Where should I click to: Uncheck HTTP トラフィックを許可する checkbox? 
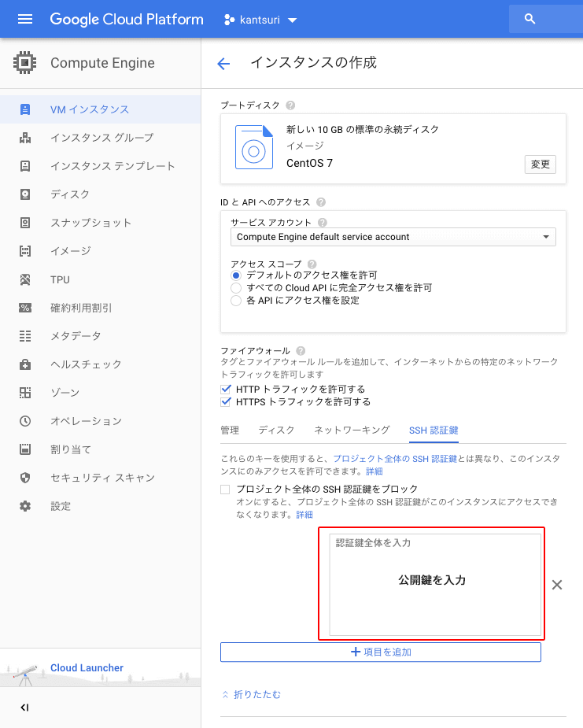click(x=227, y=390)
